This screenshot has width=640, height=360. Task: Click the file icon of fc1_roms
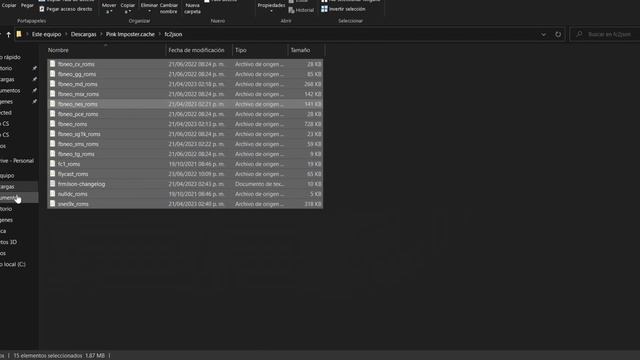(52, 164)
